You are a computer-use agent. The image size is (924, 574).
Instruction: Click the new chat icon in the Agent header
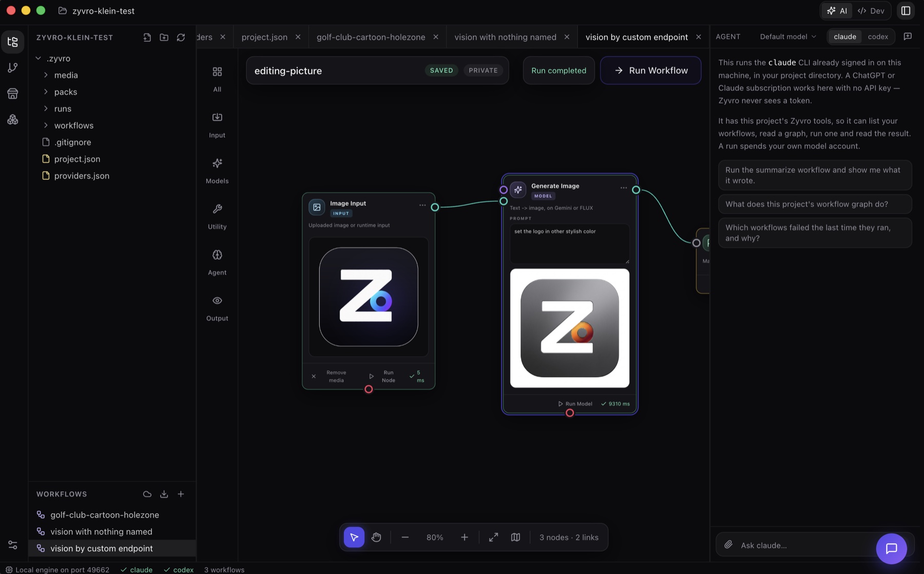coord(908,36)
